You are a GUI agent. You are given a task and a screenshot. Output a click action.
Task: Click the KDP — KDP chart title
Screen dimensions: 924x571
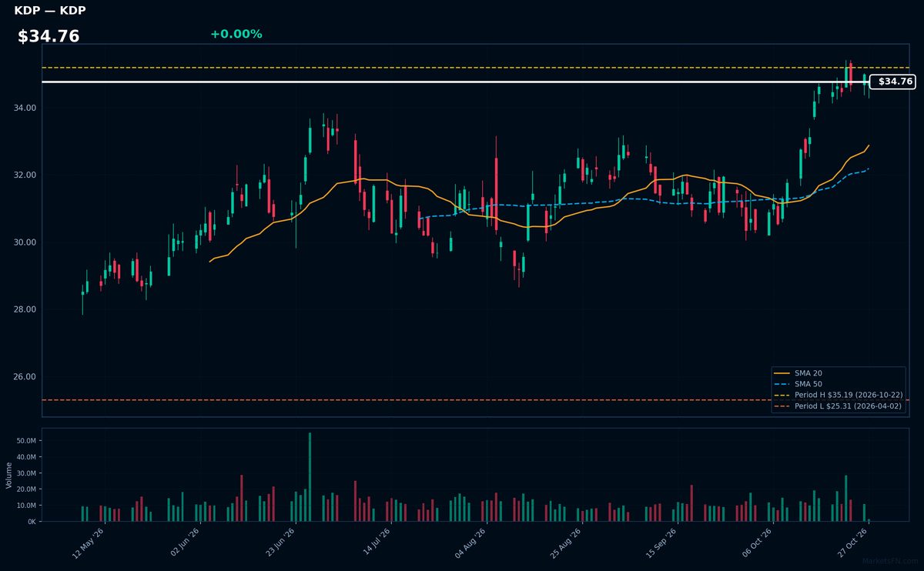click(50, 11)
